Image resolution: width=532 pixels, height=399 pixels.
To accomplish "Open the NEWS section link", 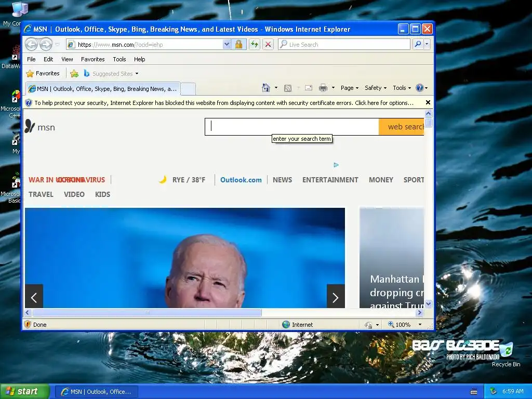I will coord(282,180).
